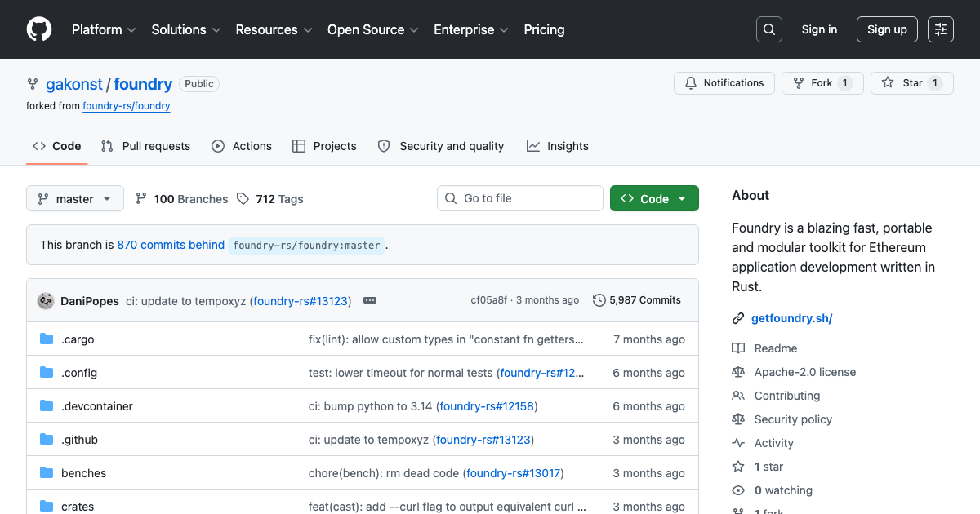The height and width of the screenshot is (514, 980).
Task: Click the 100 Branches link
Action: coord(182,199)
